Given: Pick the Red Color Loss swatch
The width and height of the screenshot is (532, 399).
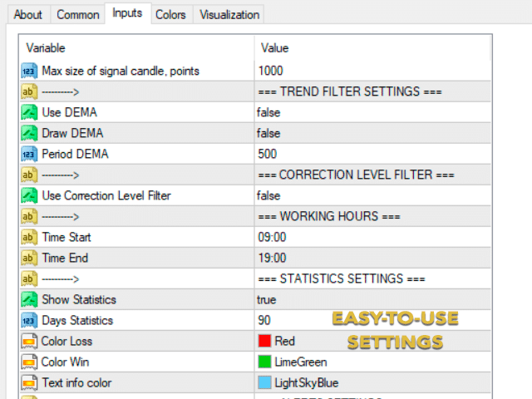Looking at the screenshot, I should (x=264, y=341).
